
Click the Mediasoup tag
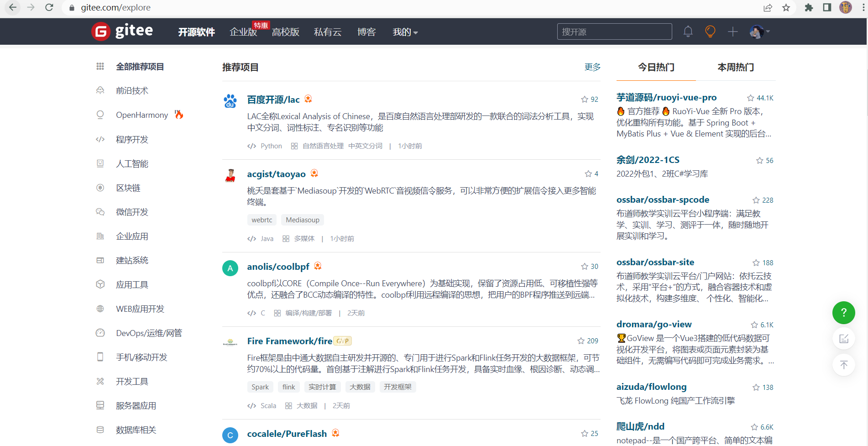coord(303,220)
